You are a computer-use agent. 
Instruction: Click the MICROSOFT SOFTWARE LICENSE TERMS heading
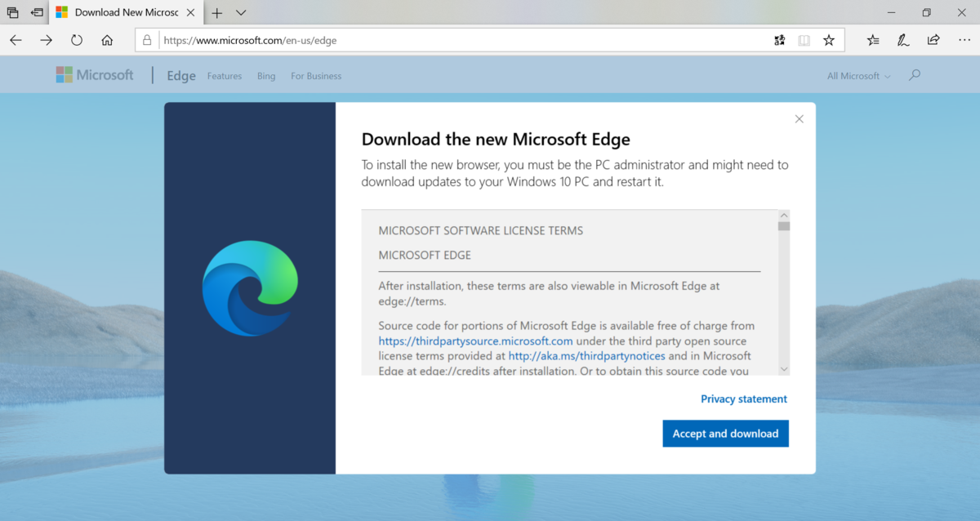pos(481,230)
